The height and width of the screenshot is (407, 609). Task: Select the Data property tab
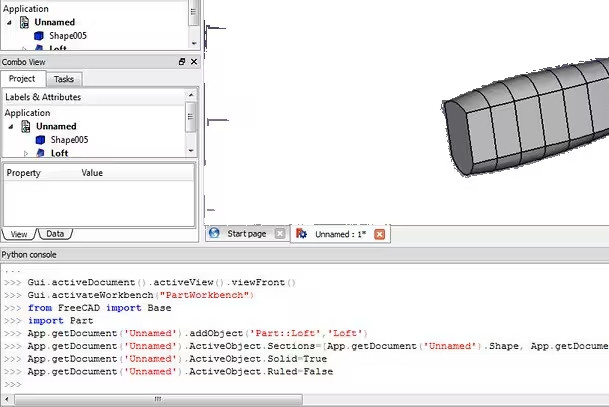[55, 234]
